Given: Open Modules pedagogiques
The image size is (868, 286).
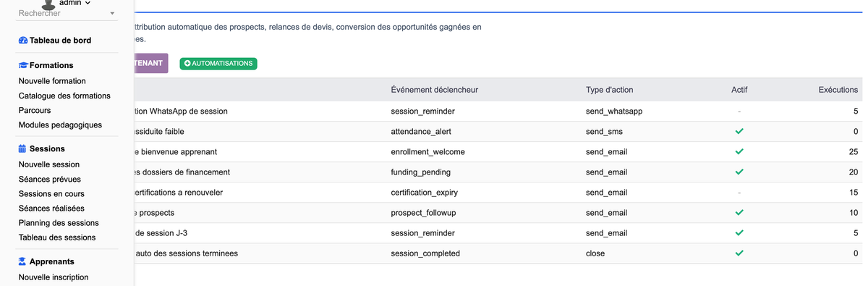Looking at the screenshot, I should point(60,125).
